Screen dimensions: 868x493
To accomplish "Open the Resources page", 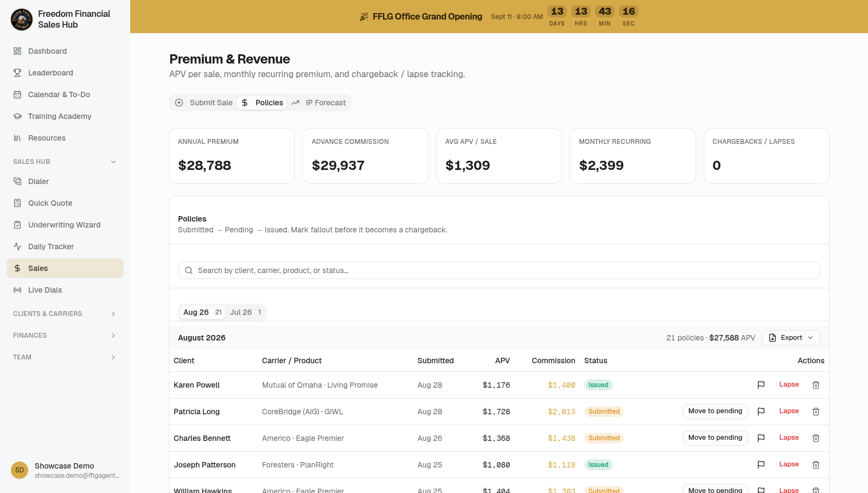I will 65,138.
